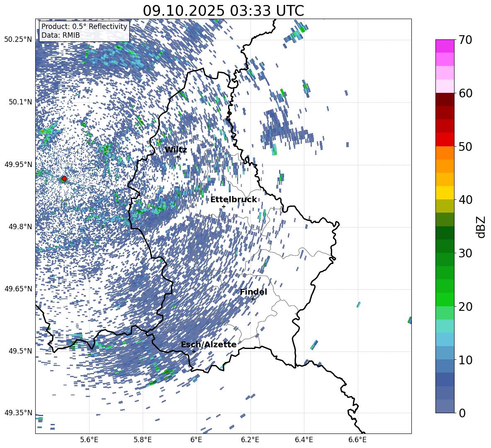Click the Data: RMIB text

61,35
